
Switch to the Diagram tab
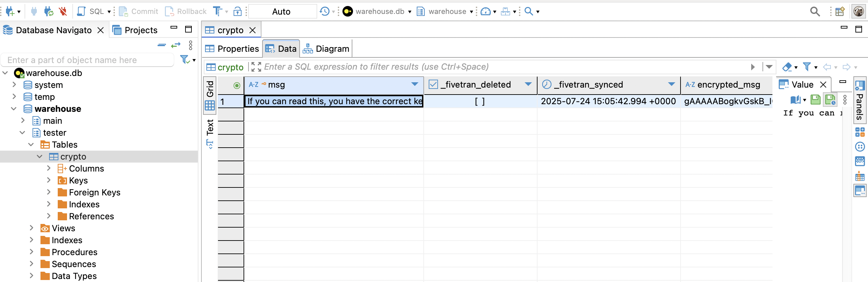[326, 49]
